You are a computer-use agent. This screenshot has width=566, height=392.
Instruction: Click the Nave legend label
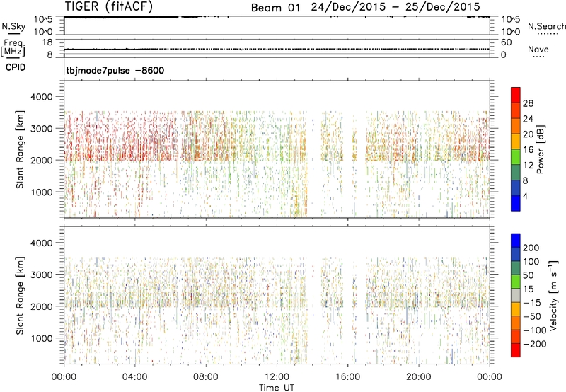pos(538,49)
